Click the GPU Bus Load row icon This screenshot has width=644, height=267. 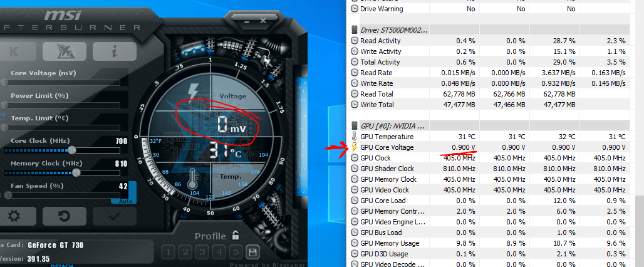(x=355, y=233)
